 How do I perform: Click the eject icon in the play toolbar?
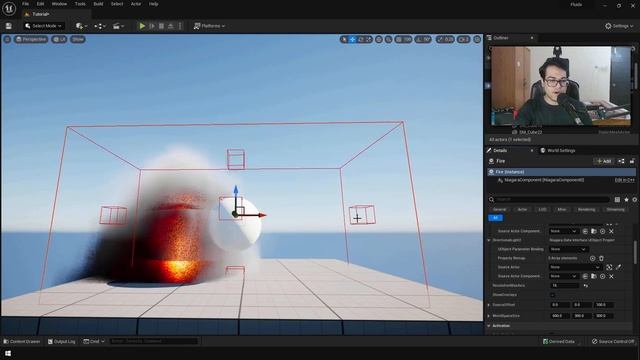(x=171, y=26)
